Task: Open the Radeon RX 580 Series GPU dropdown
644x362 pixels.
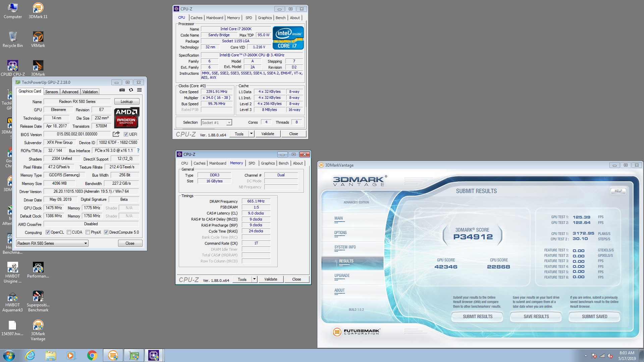Action: tap(52, 243)
